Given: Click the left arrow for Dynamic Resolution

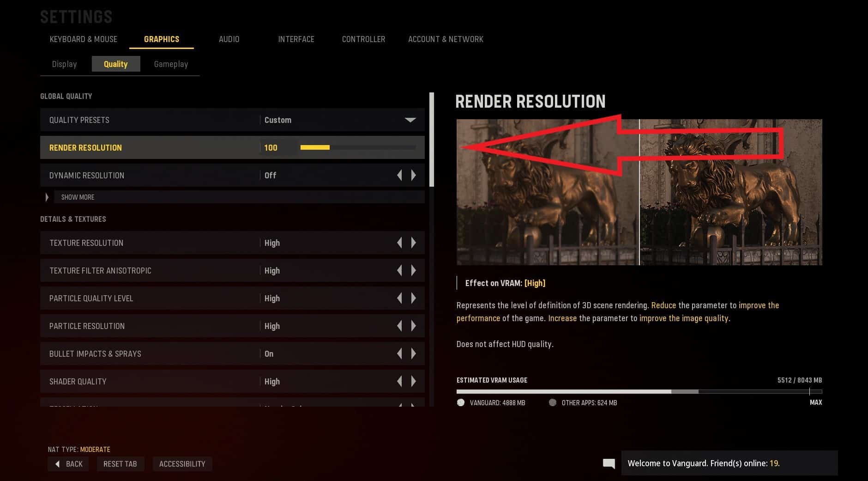Looking at the screenshot, I should click(x=400, y=175).
